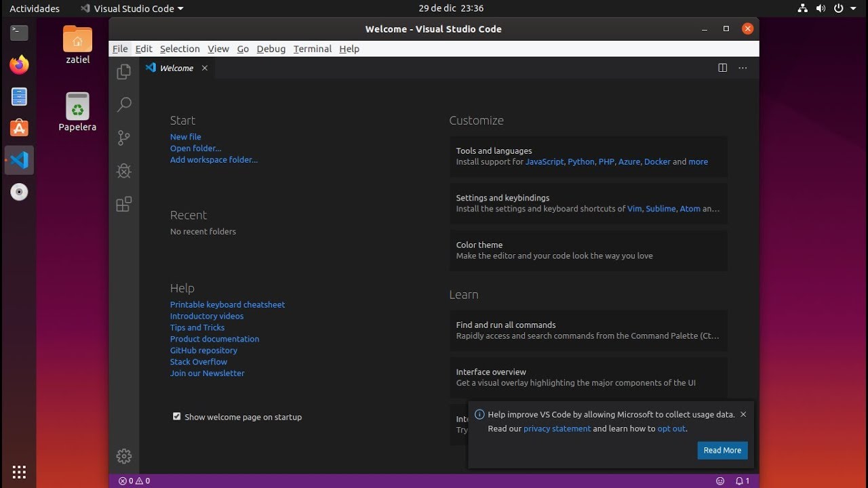Open the power icon in top bar
Screen dimensions: 868x488
click(838, 9)
